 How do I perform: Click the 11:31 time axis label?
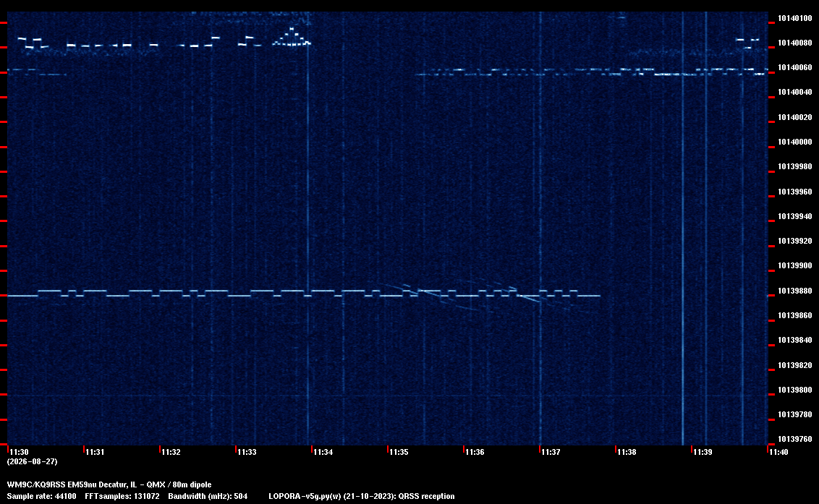(95, 452)
